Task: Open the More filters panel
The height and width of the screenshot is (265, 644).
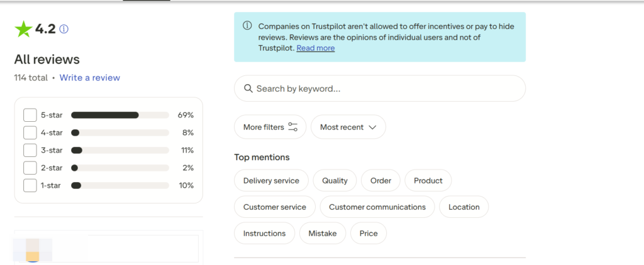Action: (x=270, y=127)
